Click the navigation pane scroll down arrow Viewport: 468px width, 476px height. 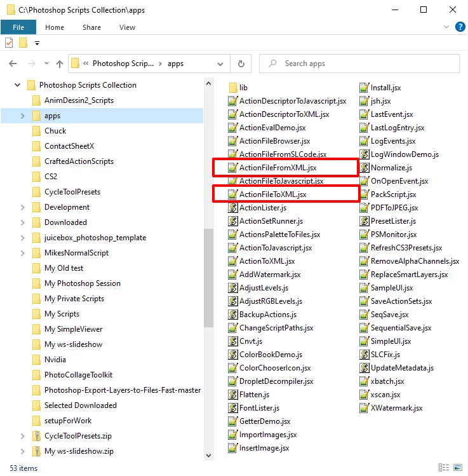[208, 456]
